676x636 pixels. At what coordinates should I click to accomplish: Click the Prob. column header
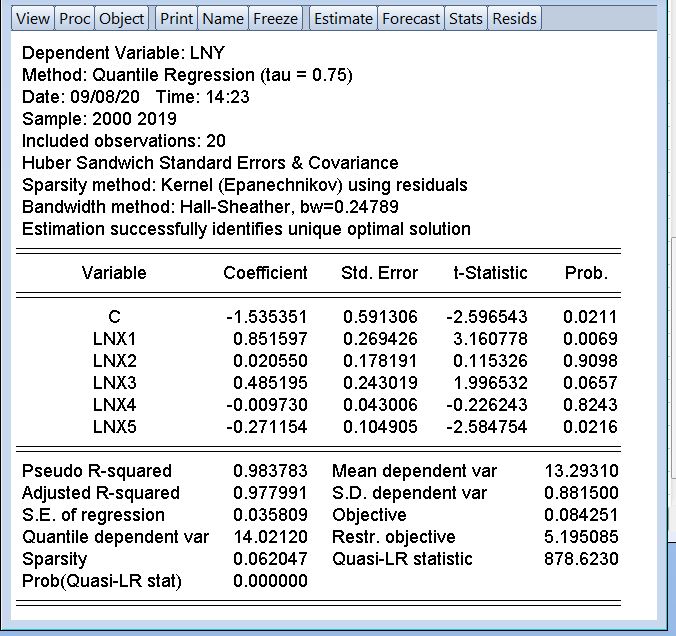(x=586, y=273)
